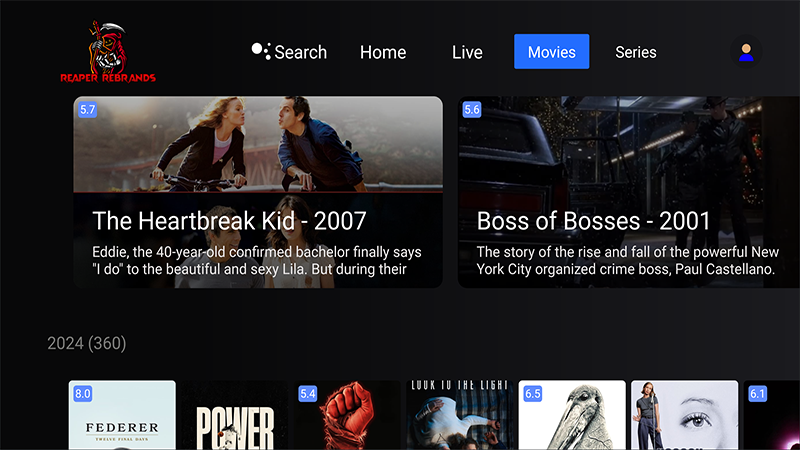
Task: Switch to the Series tab
Action: point(636,52)
